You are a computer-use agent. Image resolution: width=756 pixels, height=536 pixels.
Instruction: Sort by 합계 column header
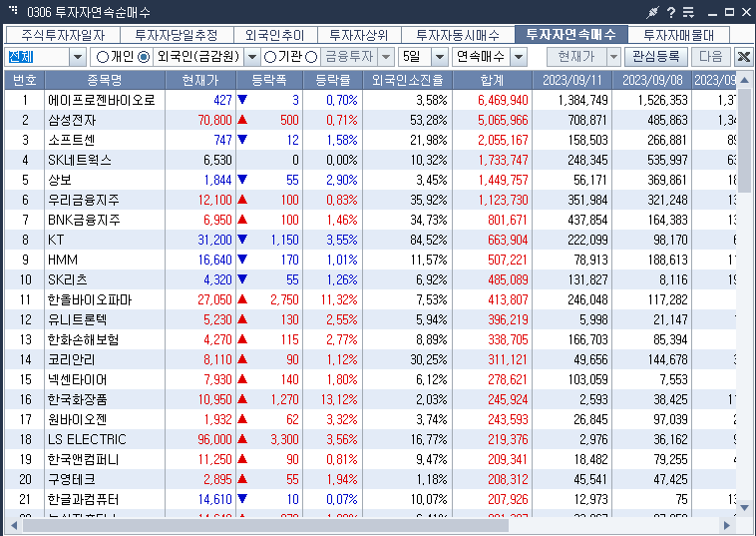click(x=493, y=80)
